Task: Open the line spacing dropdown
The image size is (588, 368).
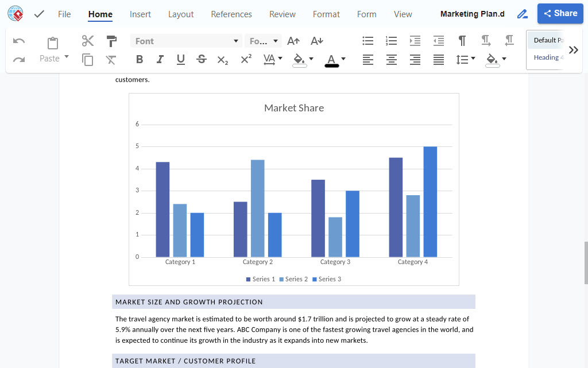Action: coord(465,60)
